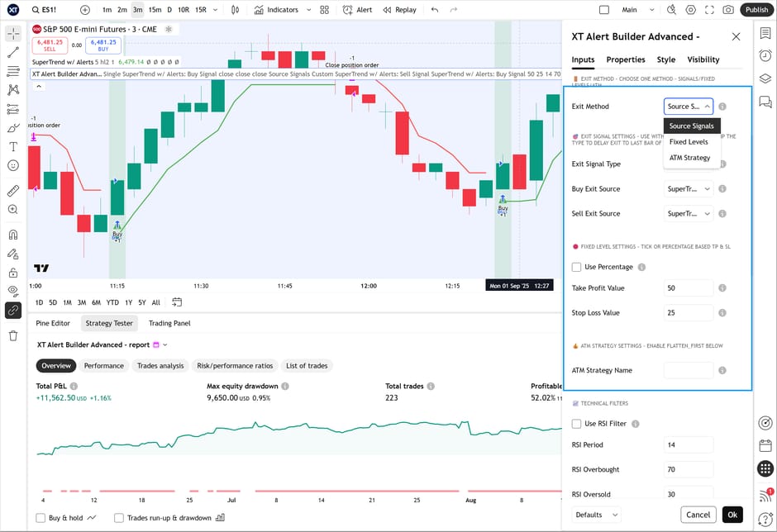Switch to the Style tab
The width and height of the screenshot is (777, 532).
click(x=666, y=59)
